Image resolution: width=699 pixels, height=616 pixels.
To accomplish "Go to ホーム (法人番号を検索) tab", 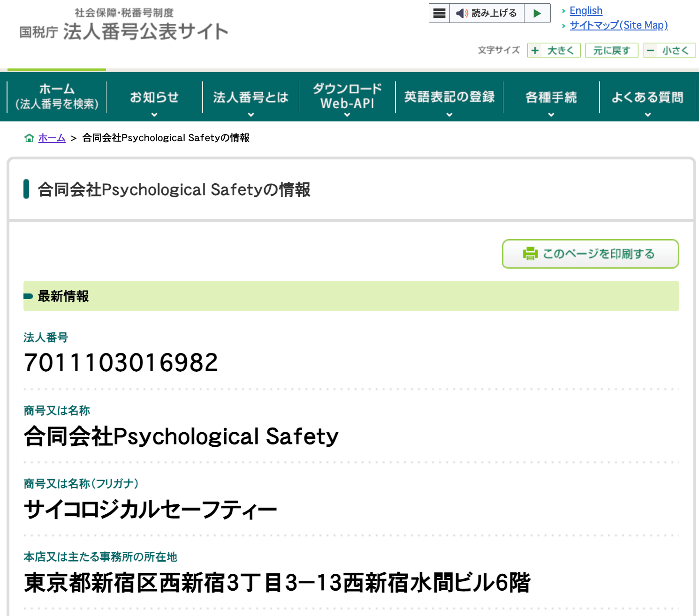I will (x=57, y=97).
